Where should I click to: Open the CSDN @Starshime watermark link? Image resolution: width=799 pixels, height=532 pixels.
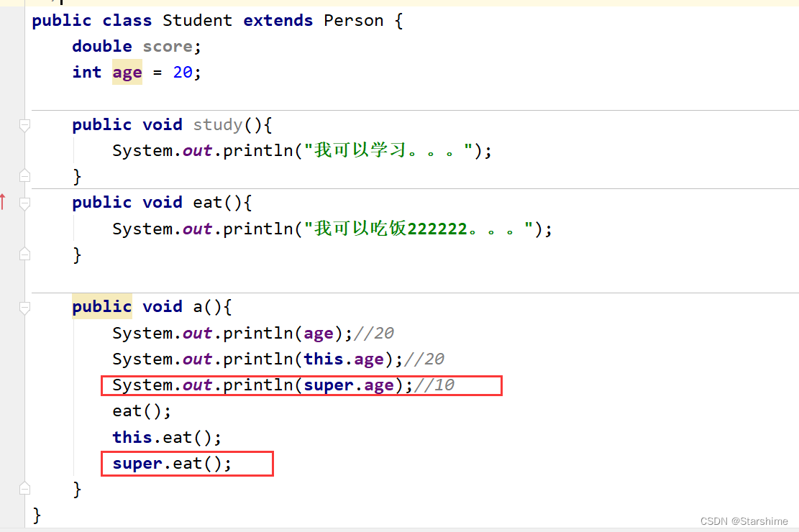click(x=744, y=521)
